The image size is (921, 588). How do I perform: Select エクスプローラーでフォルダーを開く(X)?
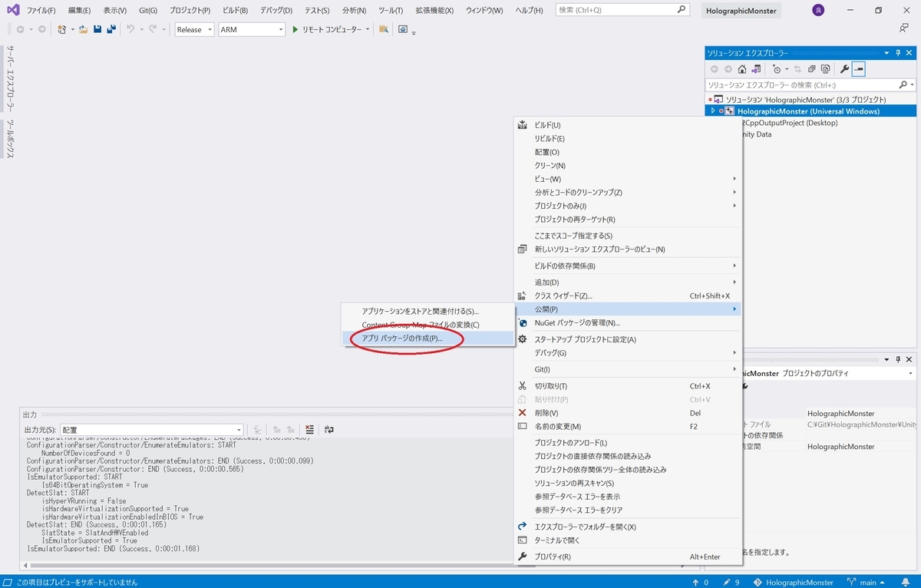pos(629,527)
